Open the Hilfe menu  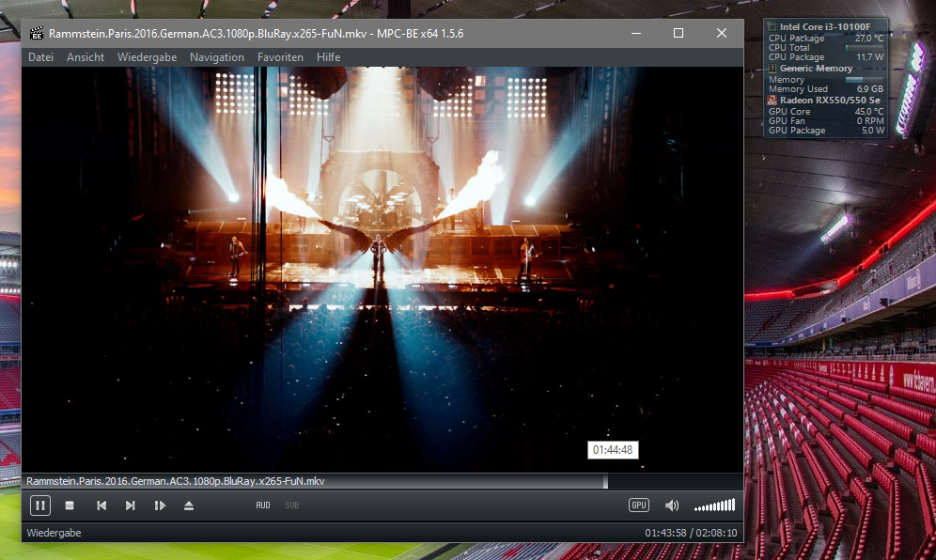328,57
